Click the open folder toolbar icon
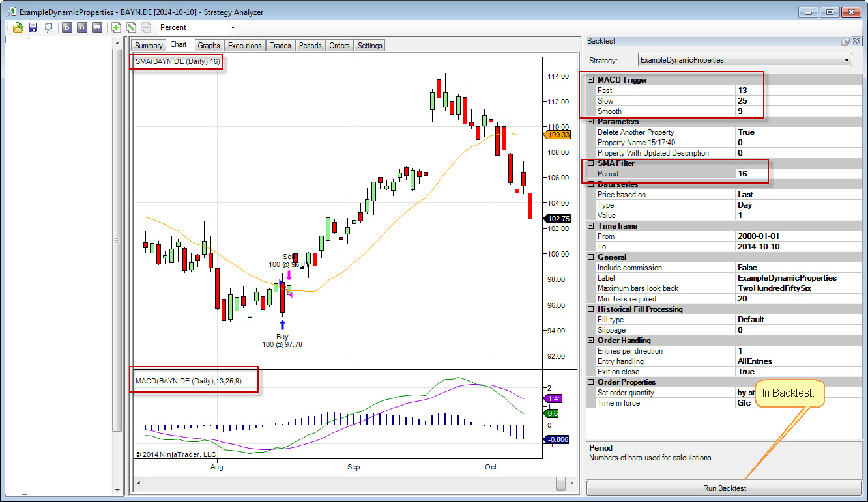This screenshot has width=868, height=502. tap(18, 27)
